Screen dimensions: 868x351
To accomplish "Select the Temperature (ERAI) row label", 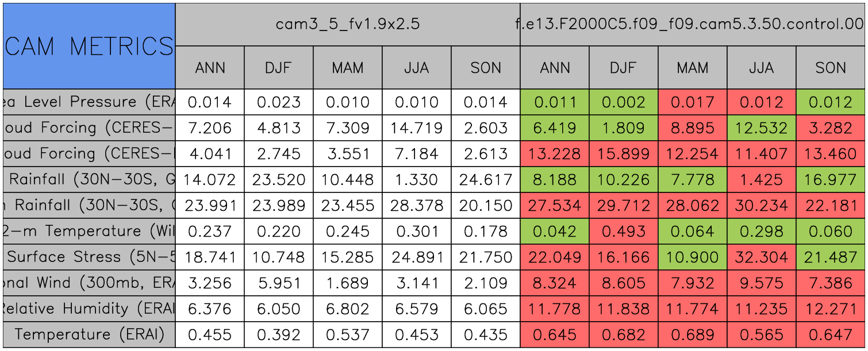I will coord(89,334).
